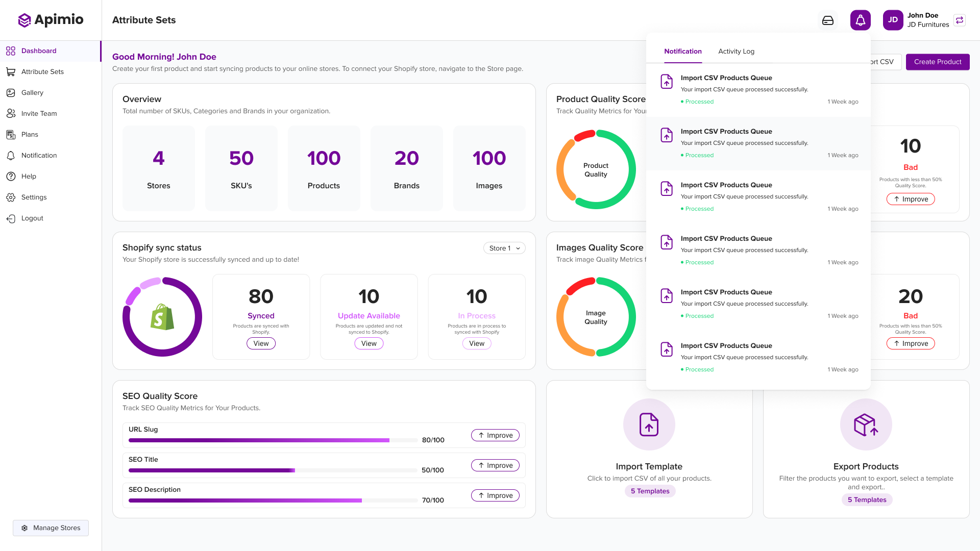This screenshot has height=551, width=980.
Task: Click 5 Templates under Export Products
Action: pos(867,500)
